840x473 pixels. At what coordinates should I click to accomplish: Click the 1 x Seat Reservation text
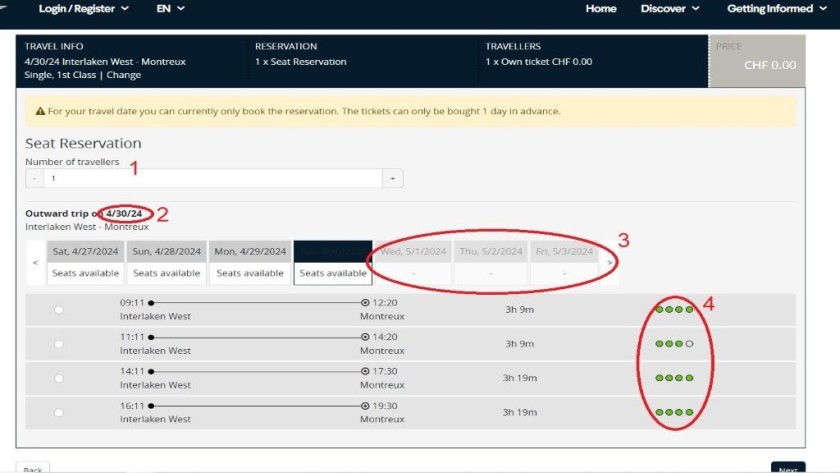301,62
